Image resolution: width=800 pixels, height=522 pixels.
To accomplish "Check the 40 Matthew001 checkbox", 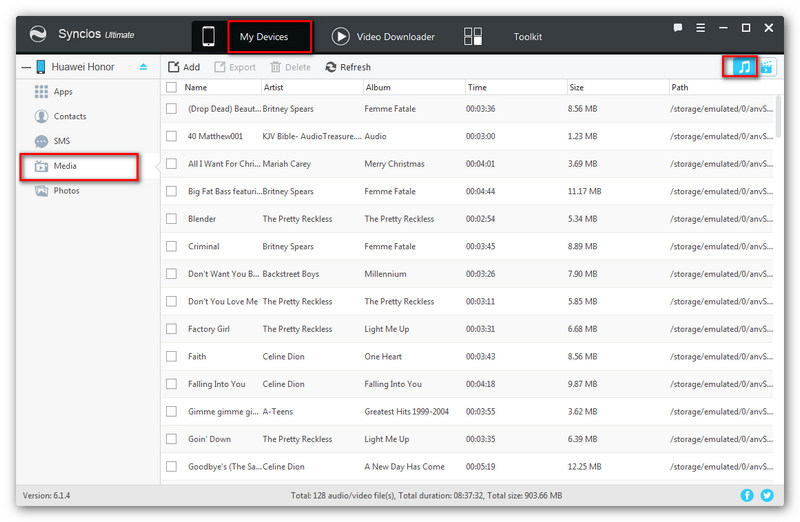I will (x=171, y=136).
